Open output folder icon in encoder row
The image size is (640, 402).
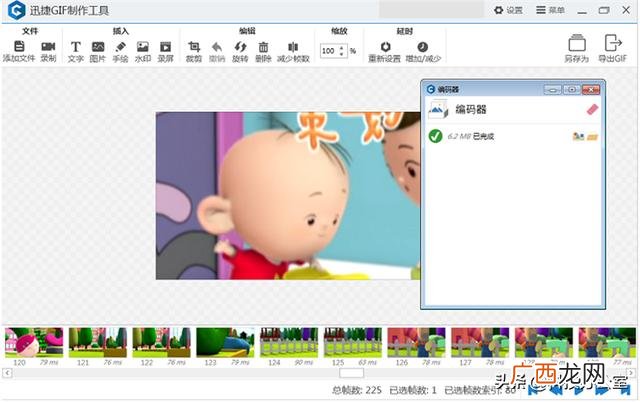click(x=592, y=137)
